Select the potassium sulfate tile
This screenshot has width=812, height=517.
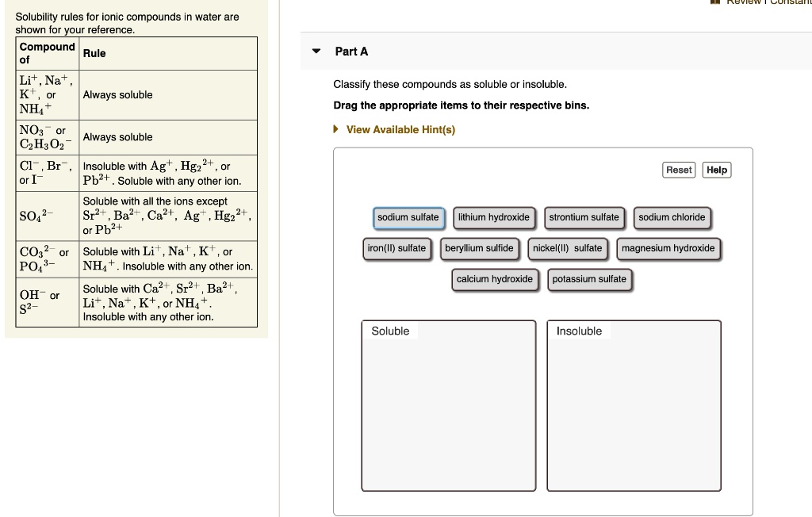(588, 279)
